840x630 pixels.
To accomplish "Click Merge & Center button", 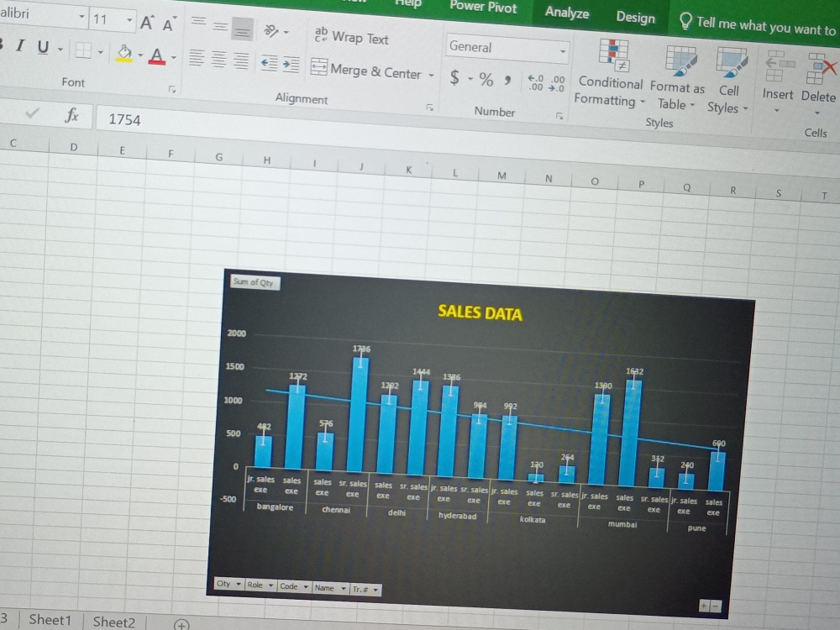I will [366, 70].
